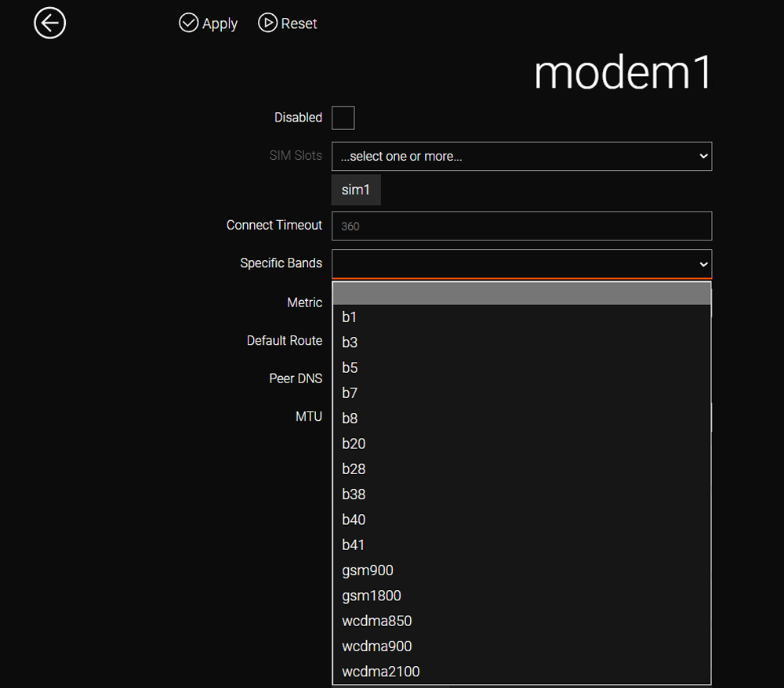Pick wcdma900 from the bands list
784x688 pixels.
tap(521, 646)
